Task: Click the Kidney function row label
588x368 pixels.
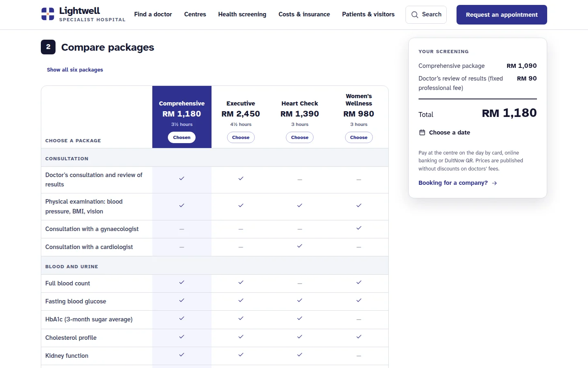Action: pyautogui.click(x=67, y=356)
